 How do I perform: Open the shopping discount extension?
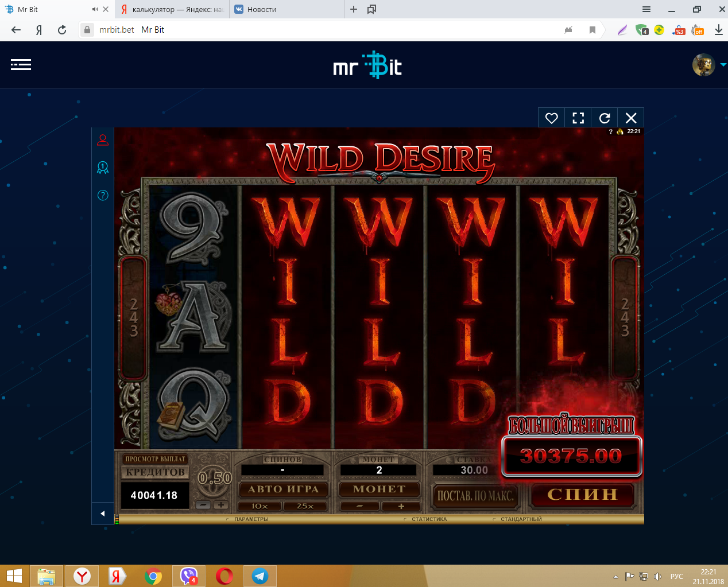tap(679, 30)
